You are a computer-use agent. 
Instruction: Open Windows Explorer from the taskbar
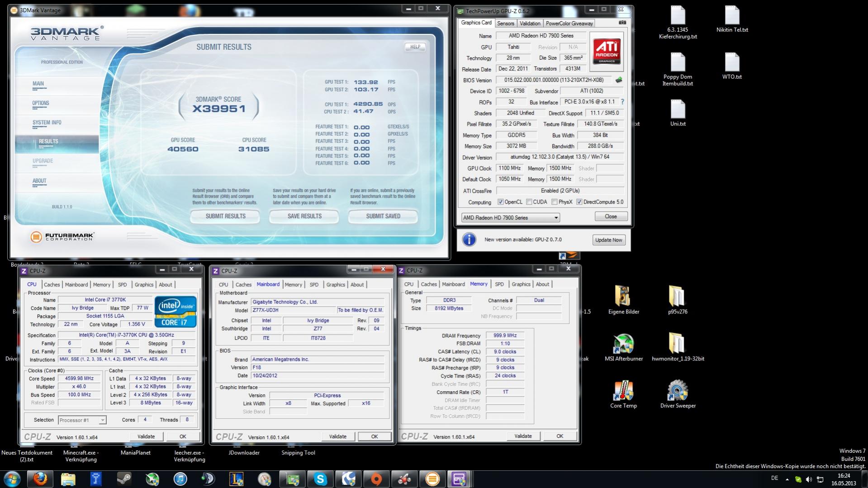coord(68,479)
